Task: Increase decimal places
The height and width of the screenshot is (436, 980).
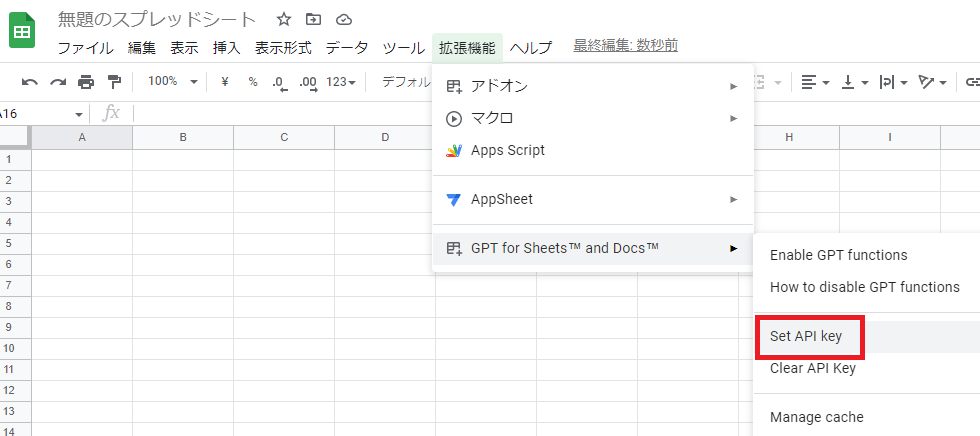Action: coord(308,82)
